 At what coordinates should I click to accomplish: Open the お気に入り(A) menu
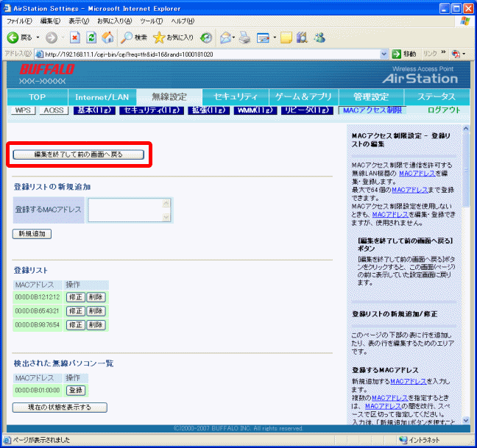[114, 21]
